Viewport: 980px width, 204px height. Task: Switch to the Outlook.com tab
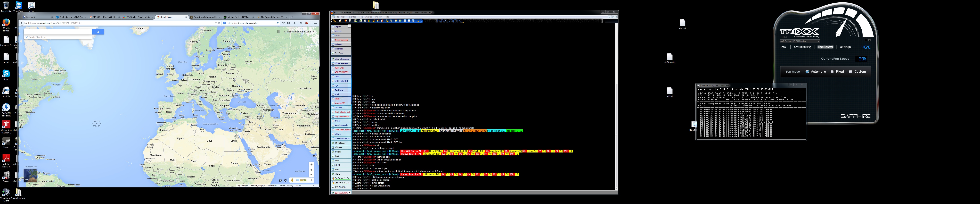click(71, 17)
